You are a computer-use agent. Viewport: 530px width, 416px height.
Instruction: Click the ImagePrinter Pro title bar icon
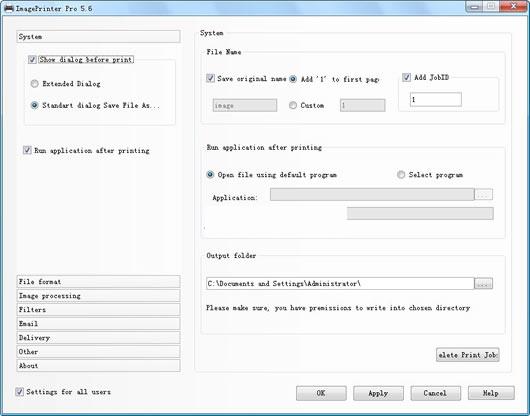(x=9, y=8)
